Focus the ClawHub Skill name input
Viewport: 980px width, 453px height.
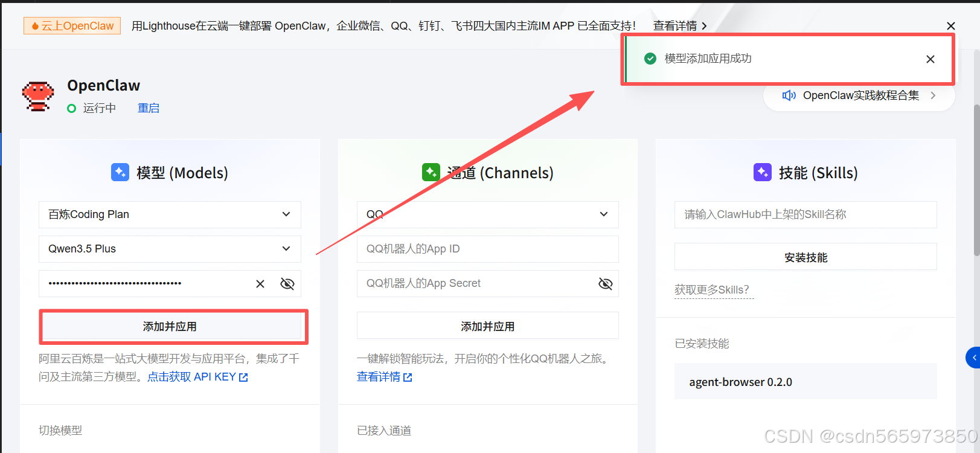point(805,214)
